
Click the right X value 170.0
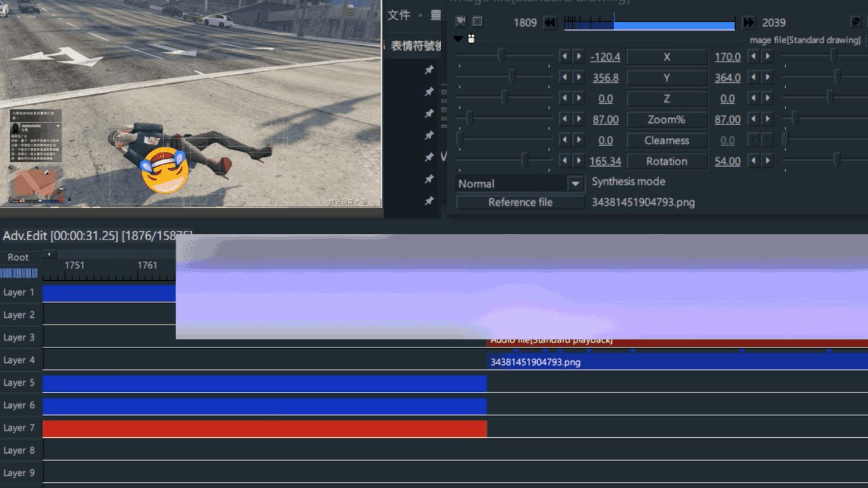point(728,57)
